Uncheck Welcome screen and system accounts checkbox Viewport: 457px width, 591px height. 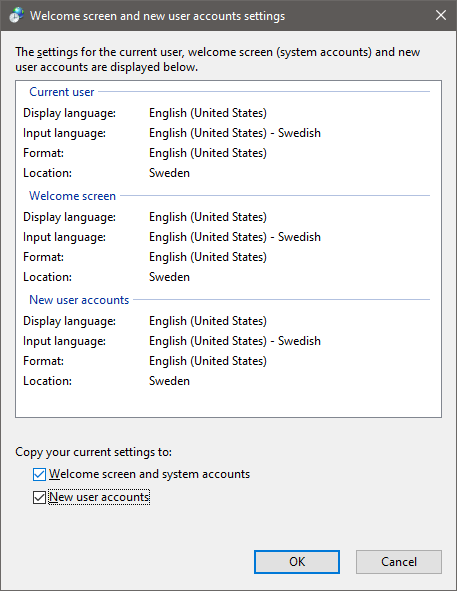[39, 474]
